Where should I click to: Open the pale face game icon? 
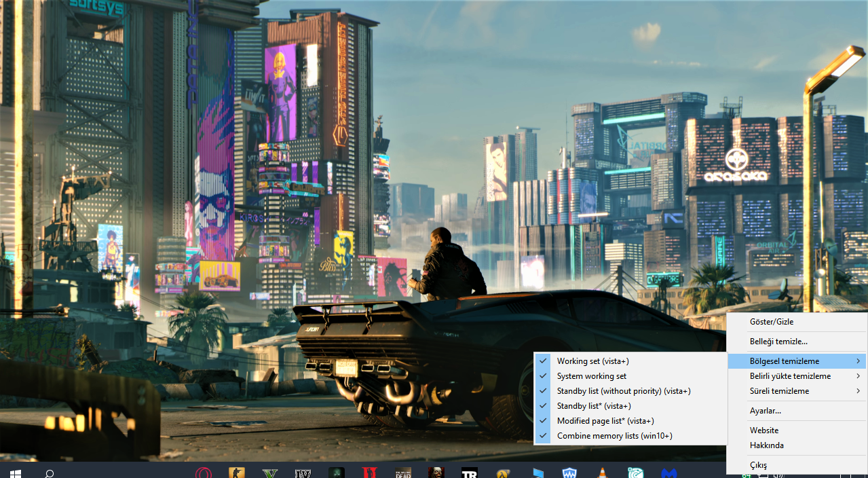[x=436, y=473]
